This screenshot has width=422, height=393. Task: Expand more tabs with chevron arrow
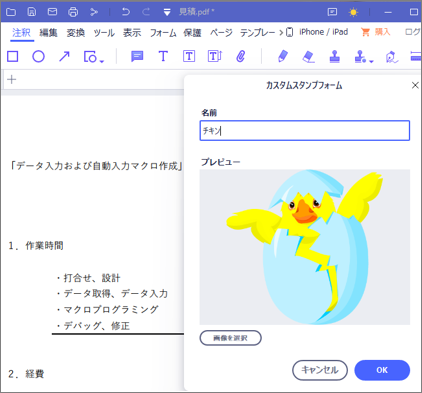pyautogui.click(x=281, y=33)
